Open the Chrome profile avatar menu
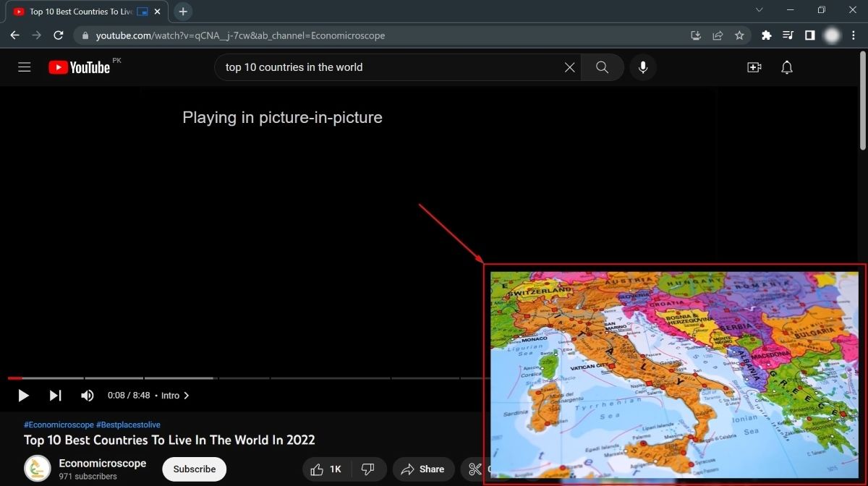Image resolution: width=868 pixels, height=486 pixels. 831,35
